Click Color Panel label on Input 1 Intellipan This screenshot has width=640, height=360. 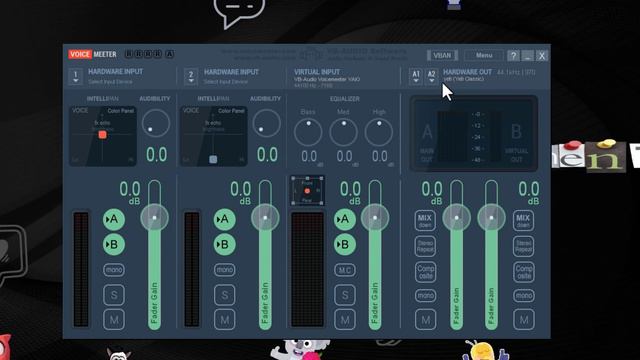120,111
